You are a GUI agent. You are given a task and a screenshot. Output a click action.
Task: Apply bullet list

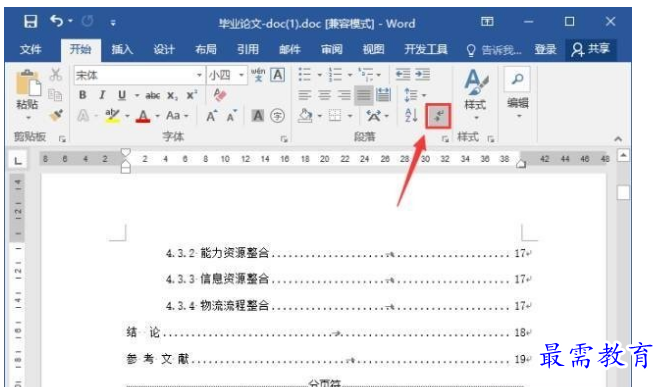[x=304, y=75]
